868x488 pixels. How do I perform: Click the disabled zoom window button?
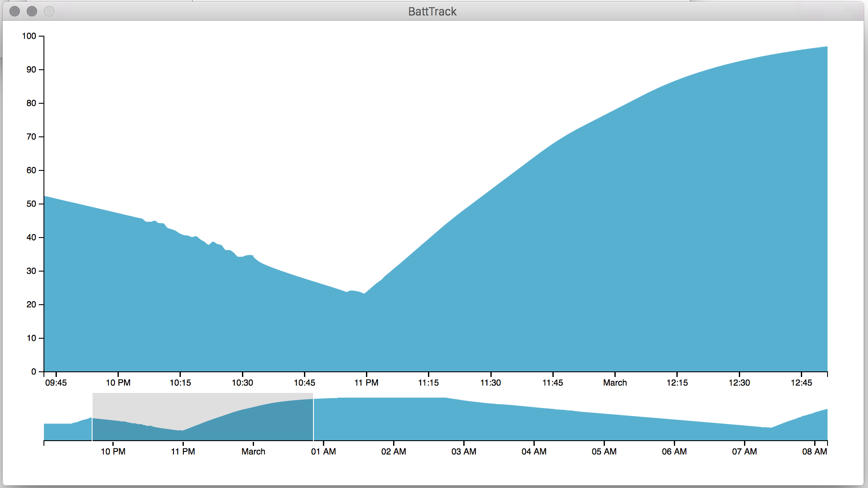[49, 11]
